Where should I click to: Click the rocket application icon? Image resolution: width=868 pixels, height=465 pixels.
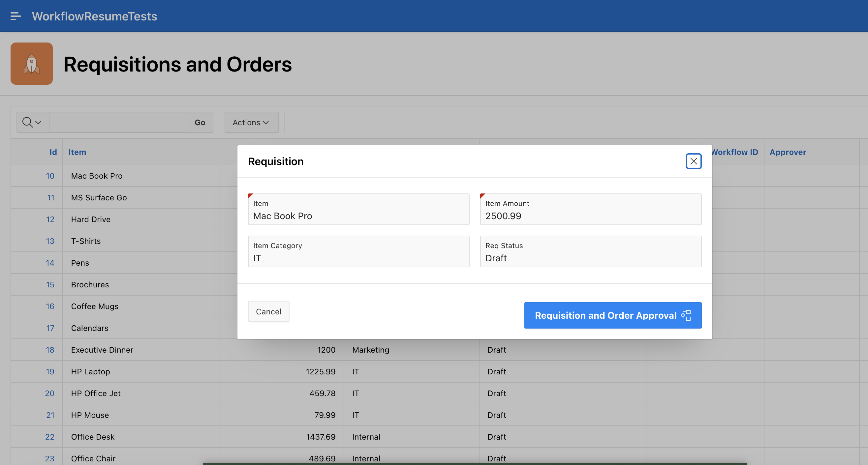(x=32, y=64)
